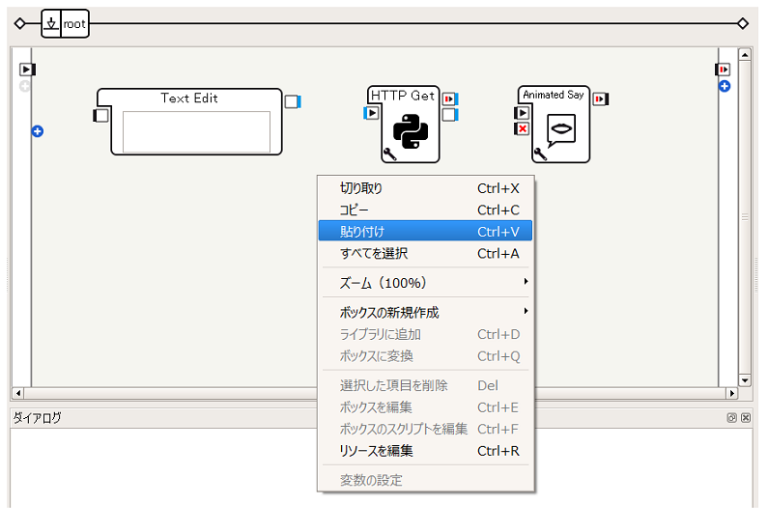
Task: Click right diamond end of breadcrumb timeline
Action: coord(743,23)
